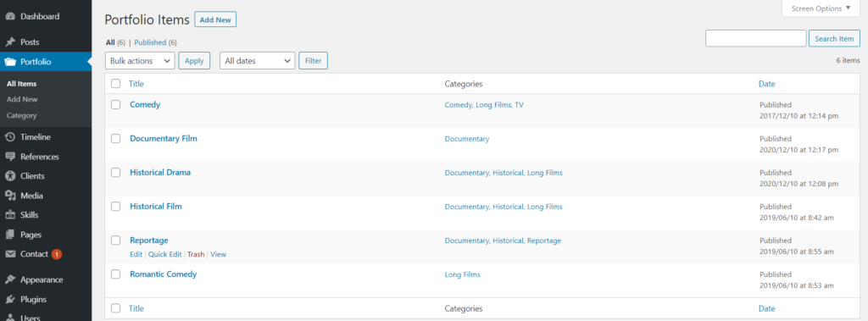
Task: Click the References speech bubble icon
Action: pyautogui.click(x=10, y=157)
